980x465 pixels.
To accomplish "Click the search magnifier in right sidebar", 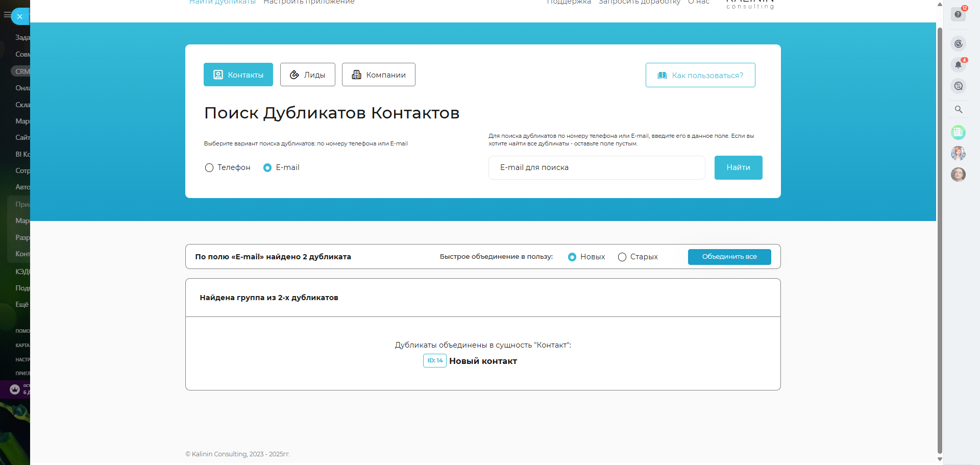I will [x=959, y=109].
